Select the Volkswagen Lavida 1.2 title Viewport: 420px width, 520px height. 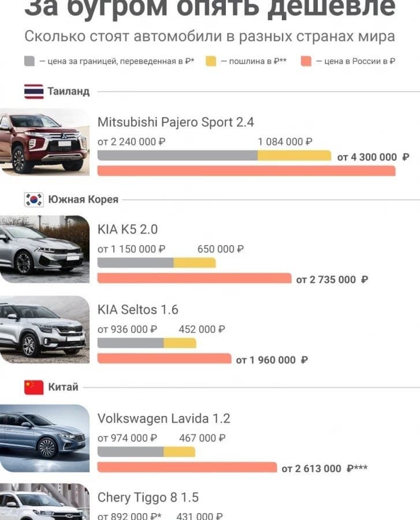point(163,418)
